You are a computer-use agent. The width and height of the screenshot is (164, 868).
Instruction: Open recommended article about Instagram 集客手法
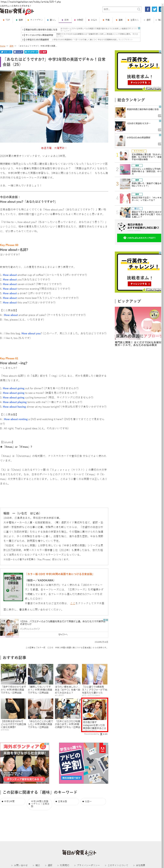[x=95, y=715]
